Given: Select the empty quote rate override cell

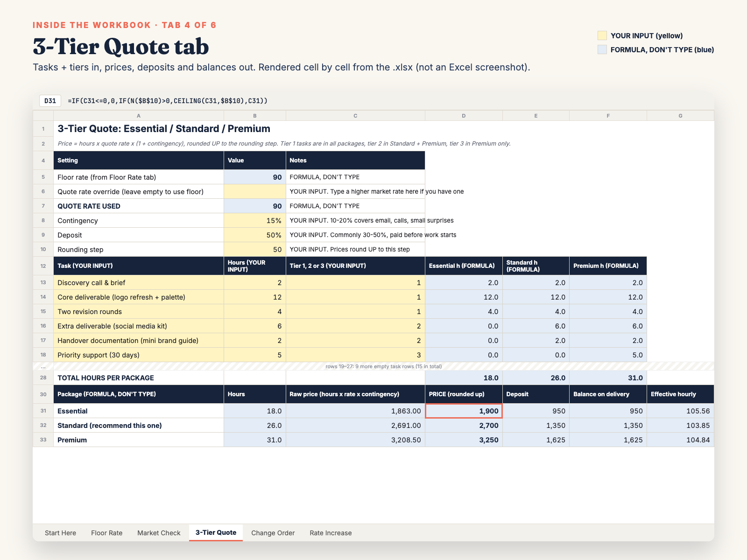Looking at the screenshot, I should tap(255, 191).
